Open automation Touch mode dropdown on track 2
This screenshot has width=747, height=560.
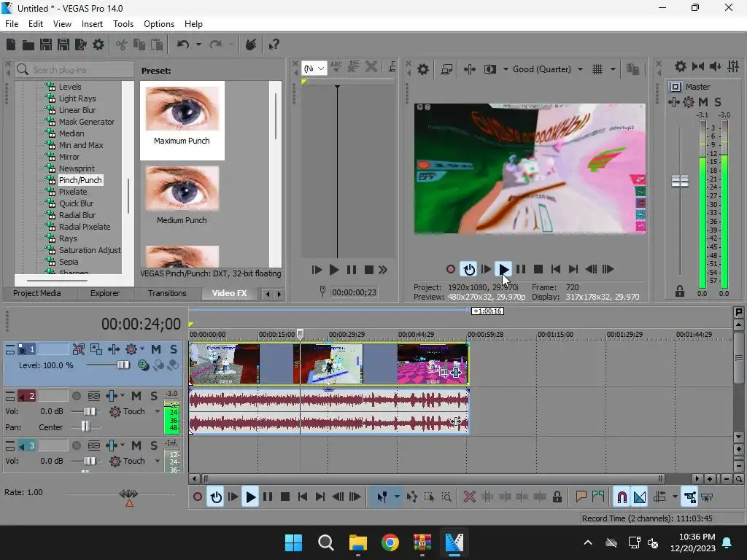pos(158,411)
